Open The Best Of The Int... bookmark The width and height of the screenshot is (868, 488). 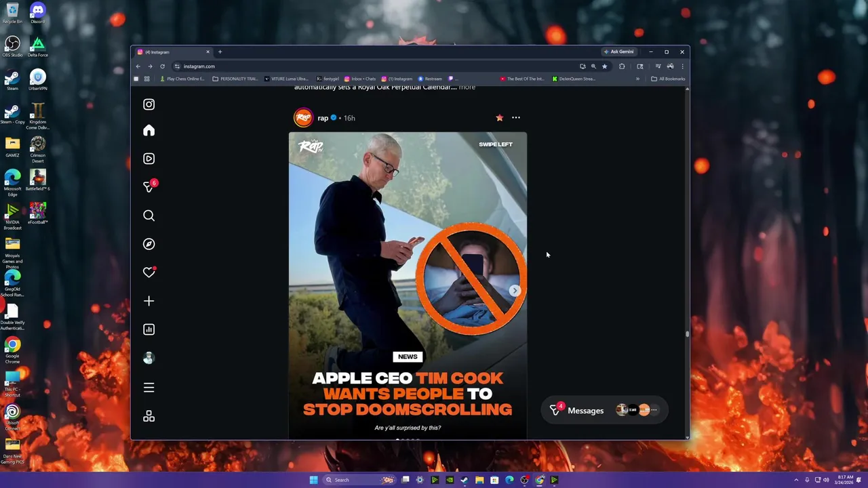(522, 79)
